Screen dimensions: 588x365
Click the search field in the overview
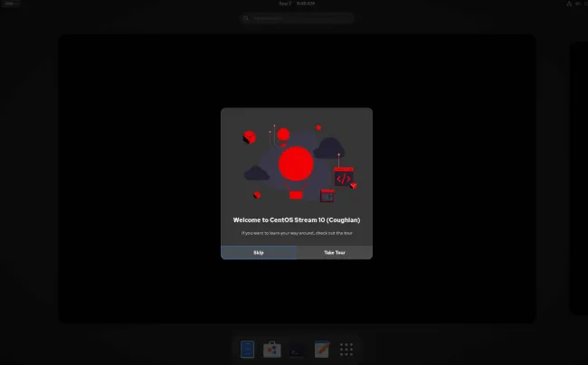tap(297, 18)
